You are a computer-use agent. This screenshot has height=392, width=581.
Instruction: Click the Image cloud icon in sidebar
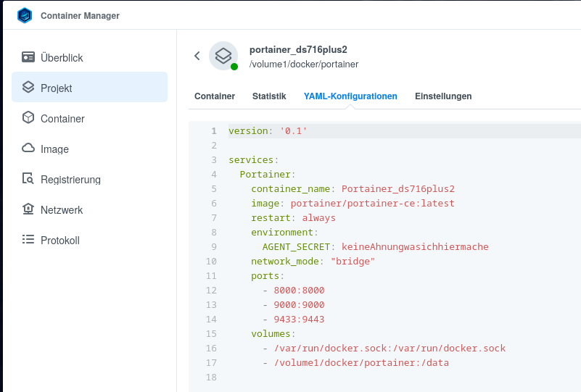coord(28,148)
